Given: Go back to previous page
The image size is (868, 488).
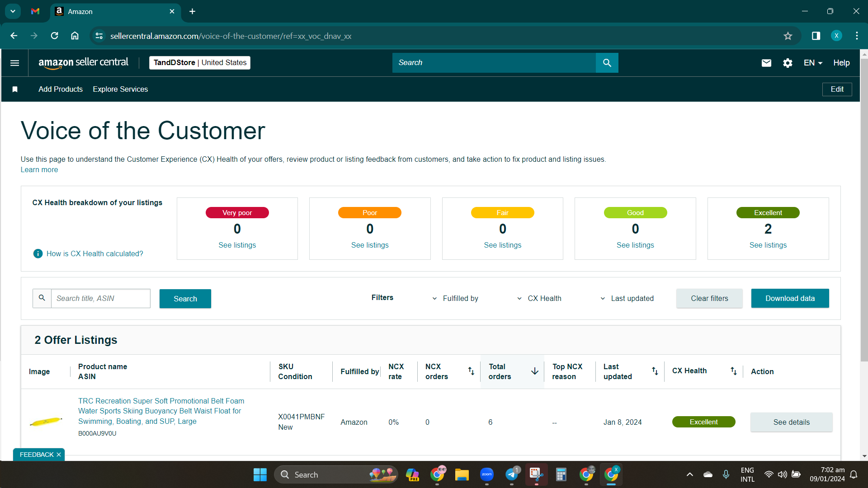Looking at the screenshot, I should click(x=14, y=36).
